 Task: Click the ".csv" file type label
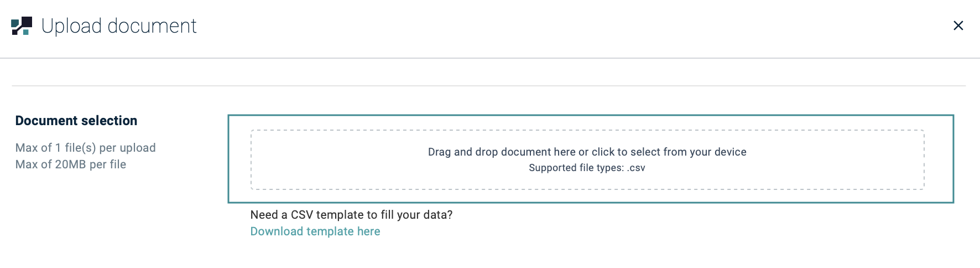point(636,168)
